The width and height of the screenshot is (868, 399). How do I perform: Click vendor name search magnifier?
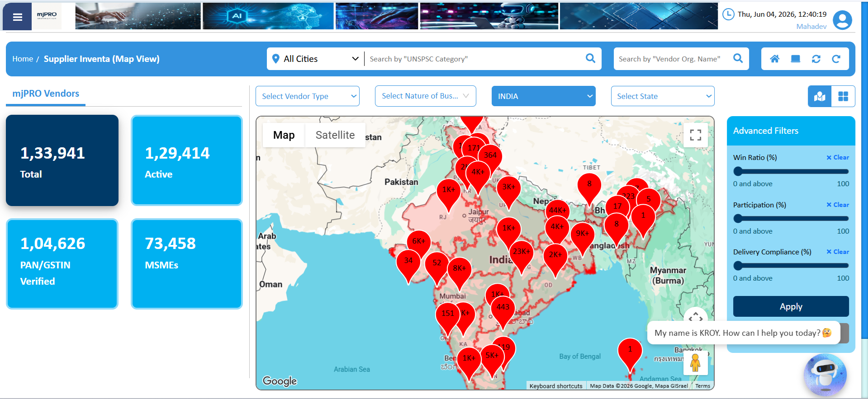point(738,58)
